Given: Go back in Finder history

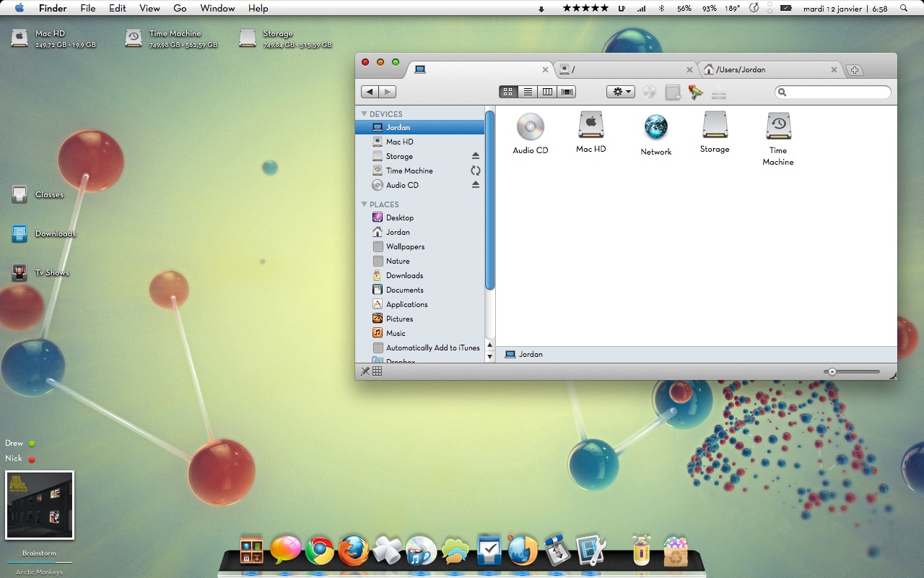Looking at the screenshot, I should point(370,92).
